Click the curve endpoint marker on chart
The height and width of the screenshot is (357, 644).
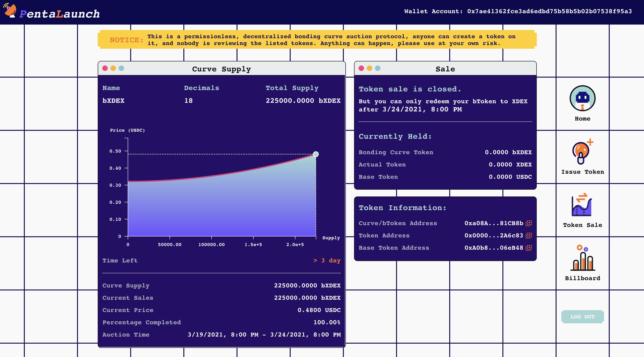pyautogui.click(x=316, y=154)
